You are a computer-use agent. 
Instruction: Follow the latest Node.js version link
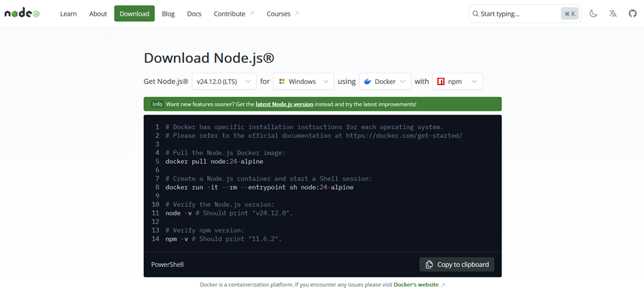click(284, 104)
